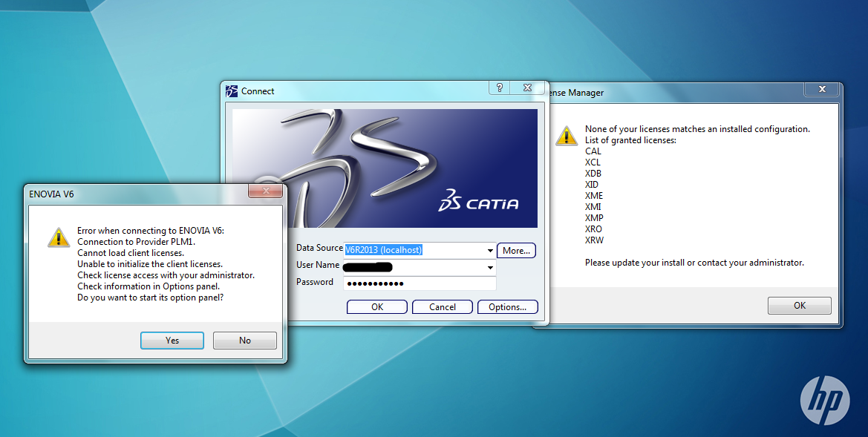This screenshot has width=868, height=437.
Task: Click Yes in the ENOVIA V6 dialog
Action: 172,341
